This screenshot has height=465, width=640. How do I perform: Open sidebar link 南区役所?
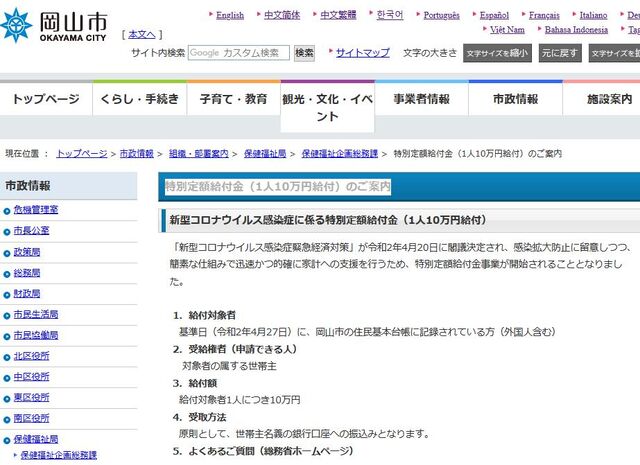31,418
